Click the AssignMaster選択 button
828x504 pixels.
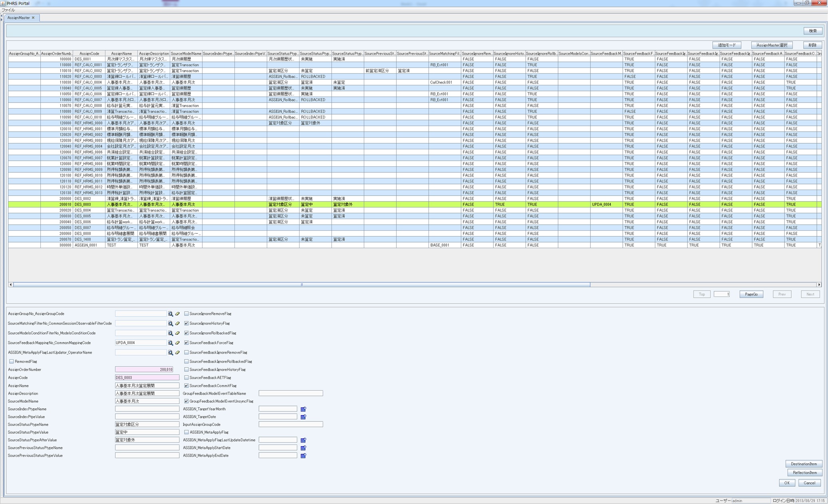[772, 45]
